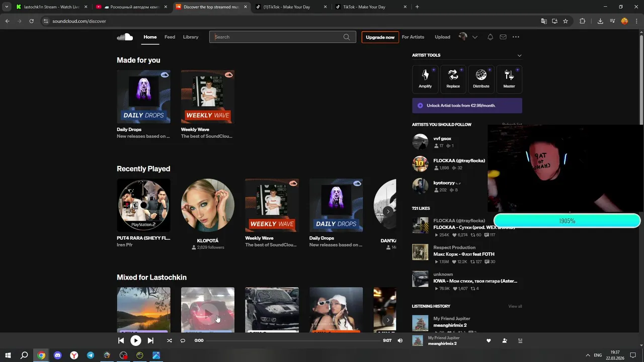Viewport: 644px width, 362px height.
Task: Open the Chrome tab search dropdown
Action: tap(7, 7)
